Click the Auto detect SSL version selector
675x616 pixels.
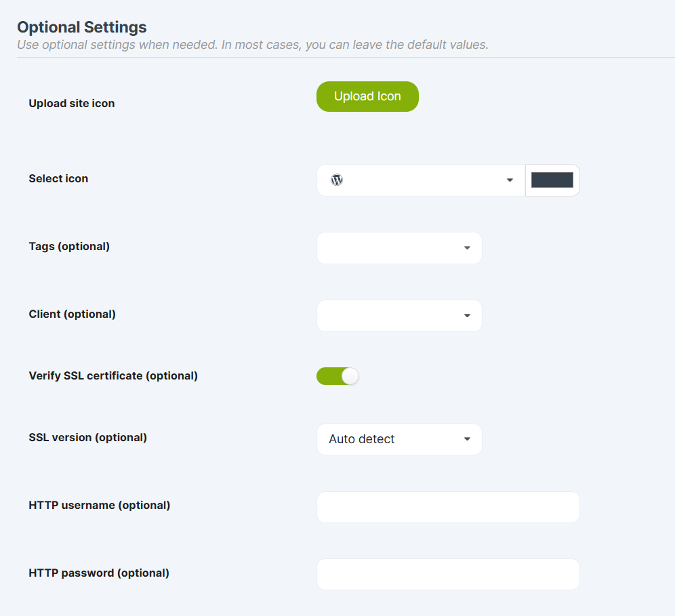point(399,439)
